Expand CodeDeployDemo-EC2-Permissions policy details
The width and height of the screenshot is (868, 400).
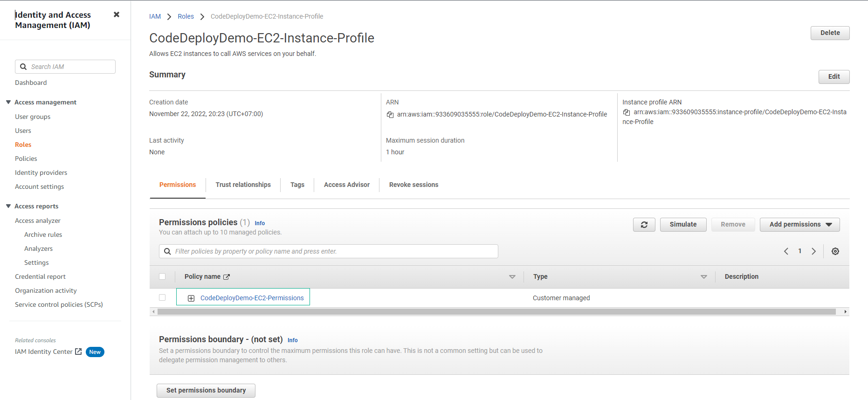pos(191,298)
